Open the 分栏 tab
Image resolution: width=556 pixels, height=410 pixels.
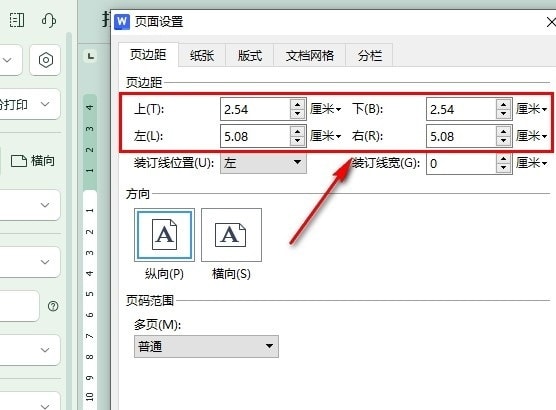pyautogui.click(x=369, y=56)
